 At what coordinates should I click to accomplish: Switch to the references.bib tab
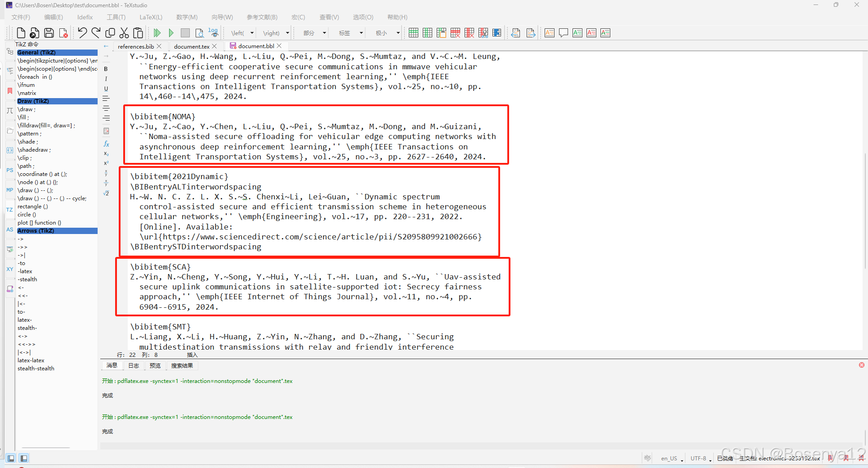[x=136, y=46]
